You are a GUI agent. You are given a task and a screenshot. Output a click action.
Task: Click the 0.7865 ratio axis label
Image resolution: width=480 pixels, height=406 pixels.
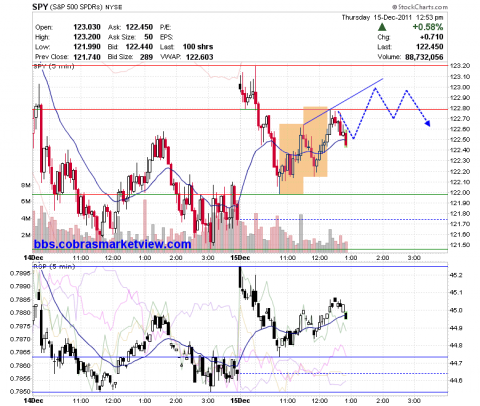click(x=21, y=352)
